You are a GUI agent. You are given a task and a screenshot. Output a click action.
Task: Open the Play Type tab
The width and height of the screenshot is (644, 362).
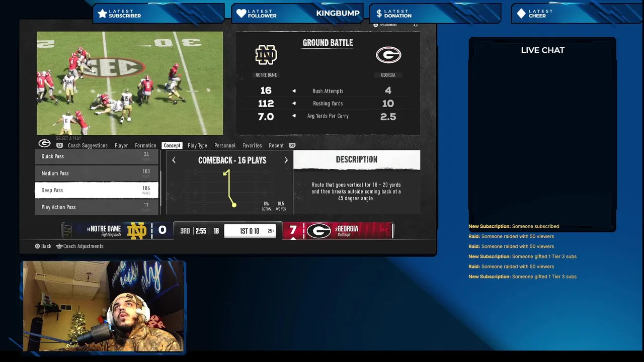[197, 145]
